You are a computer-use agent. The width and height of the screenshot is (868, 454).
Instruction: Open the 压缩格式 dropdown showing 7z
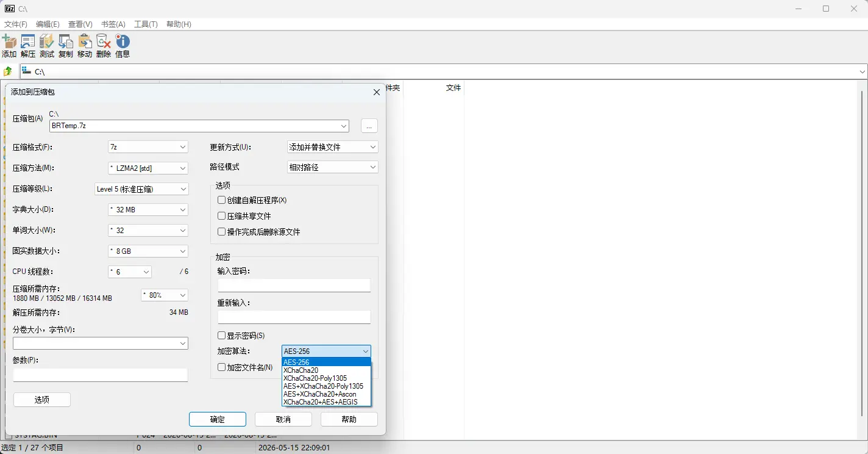(148, 147)
